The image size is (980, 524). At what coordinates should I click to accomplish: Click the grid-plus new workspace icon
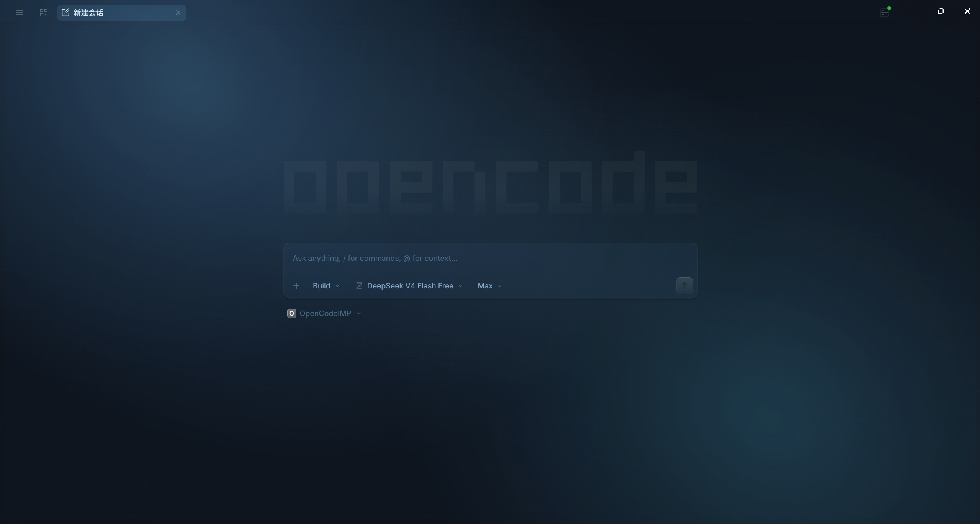click(x=44, y=13)
